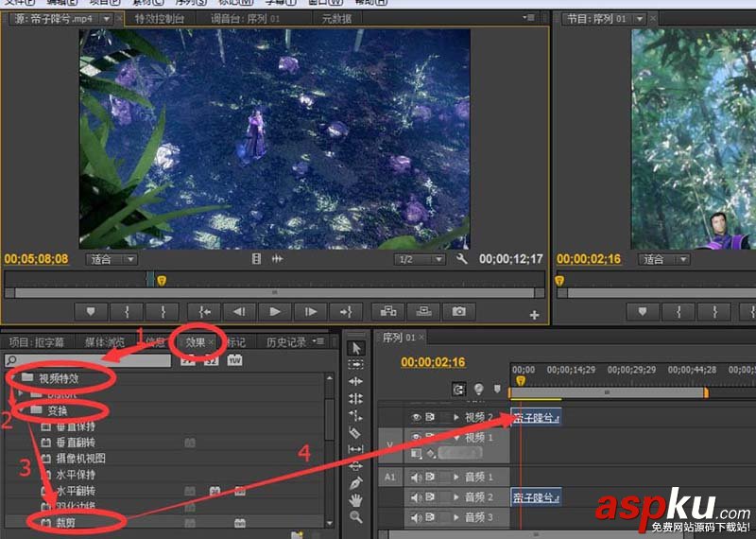The image size is (756, 539).
Task: Toggle the A1 source patch
Action: coord(390,478)
